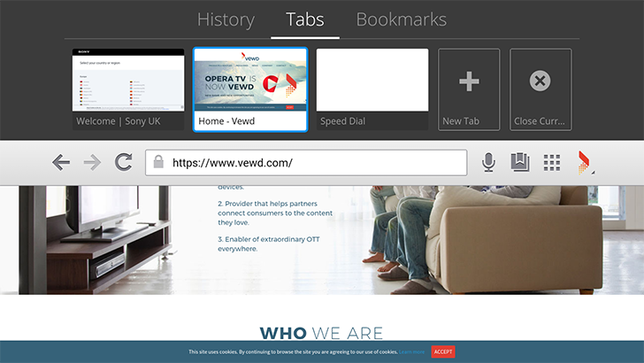
Task: Open the Speed Dial grid icon
Action: click(x=552, y=163)
